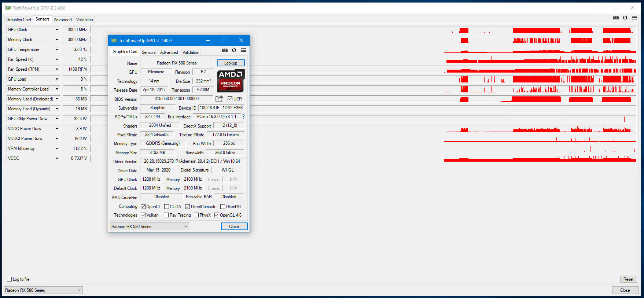Click refresh icon in Sensors window
The image size is (644, 298).
pos(625,18)
